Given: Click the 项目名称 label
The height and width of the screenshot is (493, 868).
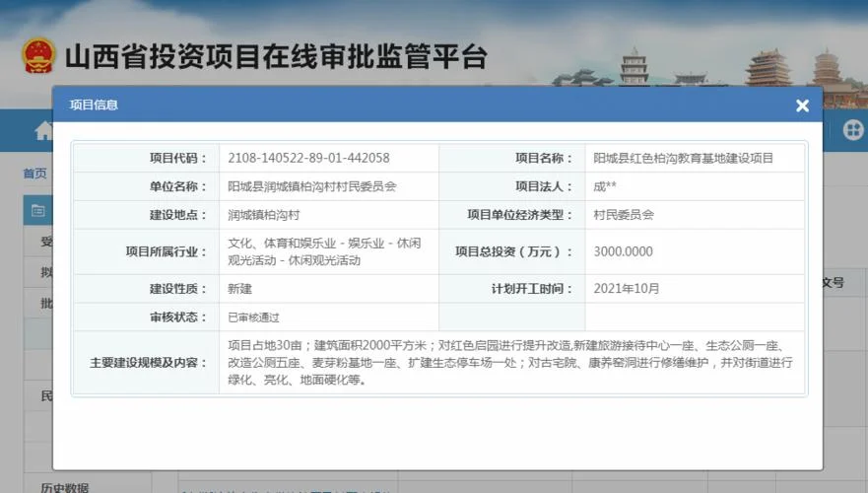Looking at the screenshot, I should (x=543, y=158).
